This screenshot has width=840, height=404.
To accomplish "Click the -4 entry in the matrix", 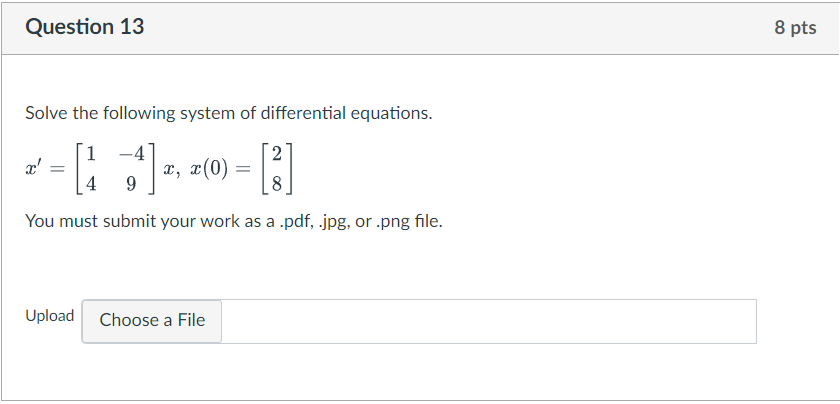I will click(x=132, y=154).
